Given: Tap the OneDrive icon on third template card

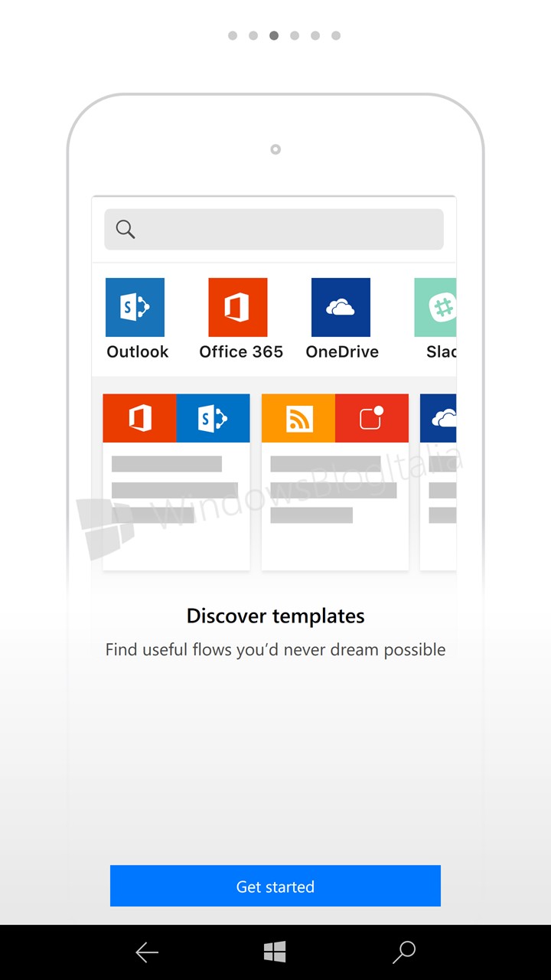Looking at the screenshot, I should [439, 418].
